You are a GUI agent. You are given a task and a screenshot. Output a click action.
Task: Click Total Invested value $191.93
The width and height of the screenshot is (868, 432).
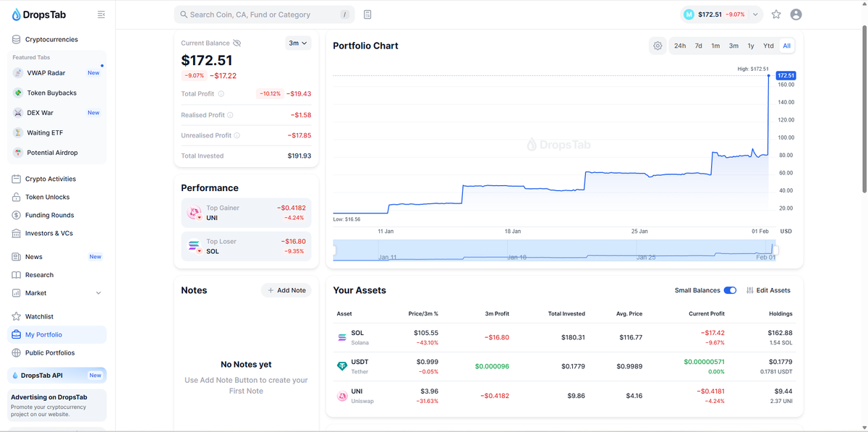[299, 156]
